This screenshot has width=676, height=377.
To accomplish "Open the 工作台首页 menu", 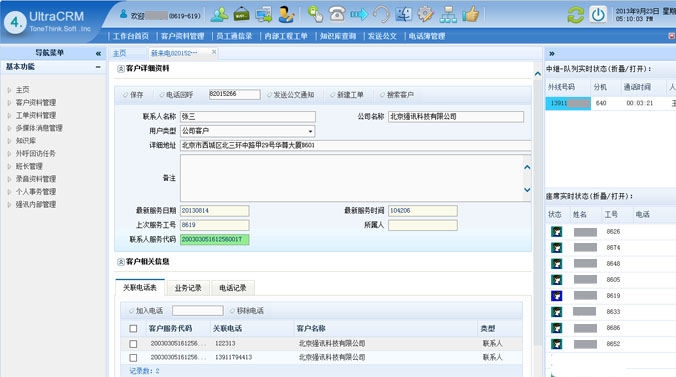I will 131,36.
